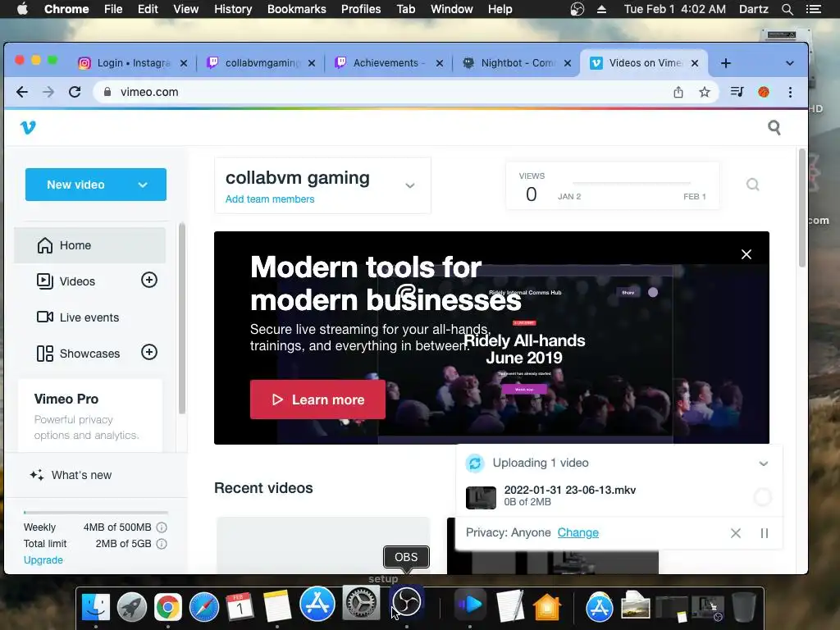Open the Trash in the Dock
The height and width of the screenshot is (630, 840).
(743, 607)
